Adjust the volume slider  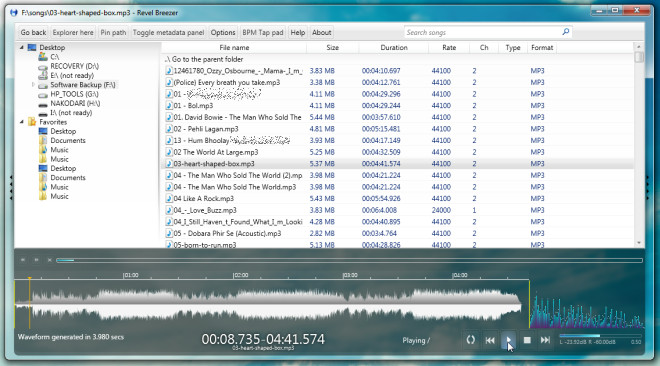tap(600, 336)
